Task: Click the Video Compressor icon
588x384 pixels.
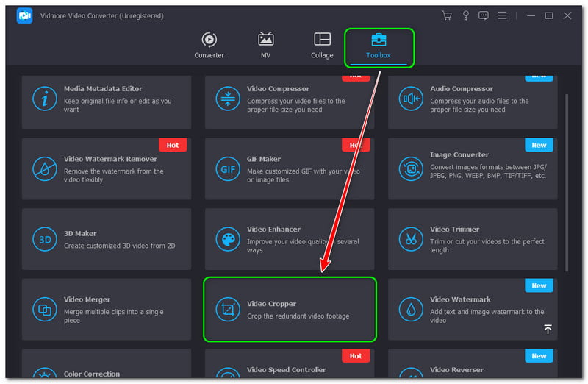Action: click(x=228, y=99)
